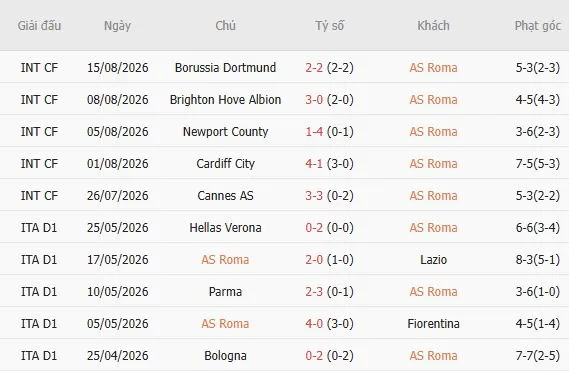The height and width of the screenshot is (372, 569).
Task: Open the Borussia Dortmund team link
Action: click(x=225, y=68)
